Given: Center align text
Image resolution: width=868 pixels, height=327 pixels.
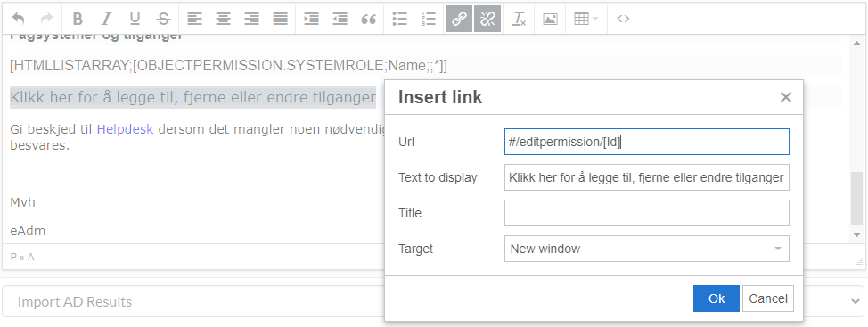Looking at the screenshot, I should 223,19.
